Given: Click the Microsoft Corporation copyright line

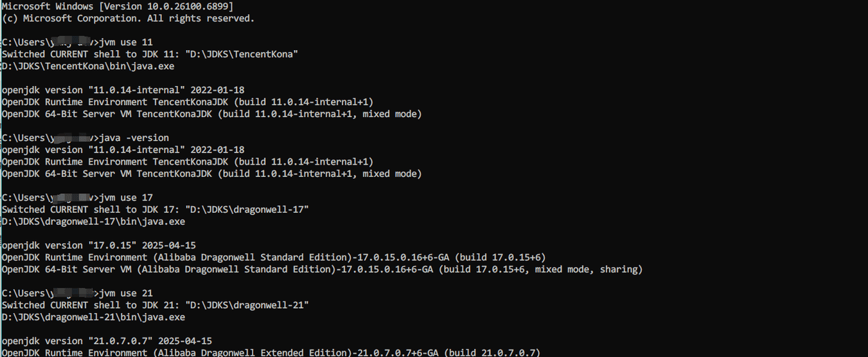Looking at the screenshot, I should pos(128,18).
